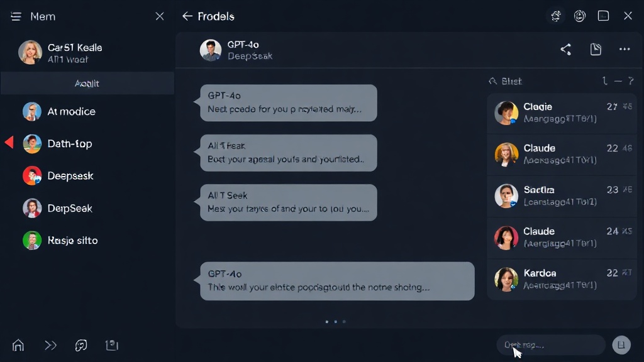Select the Aedit tab in the sidebar
Screen dimensions: 644x362
(x=87, y=84)
